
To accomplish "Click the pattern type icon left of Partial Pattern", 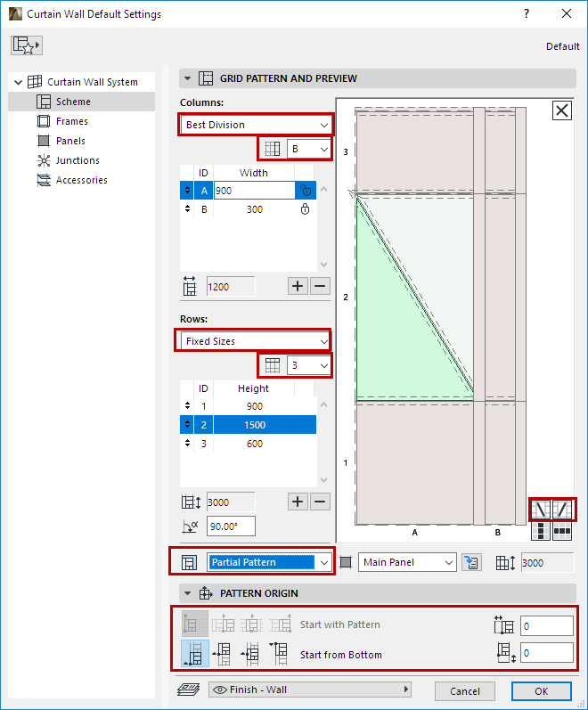I will (189, 562).
